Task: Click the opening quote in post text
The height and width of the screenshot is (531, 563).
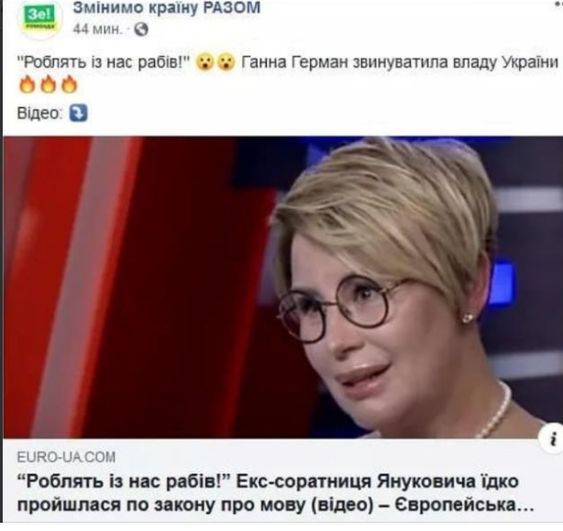Action: tap(20, 58)
